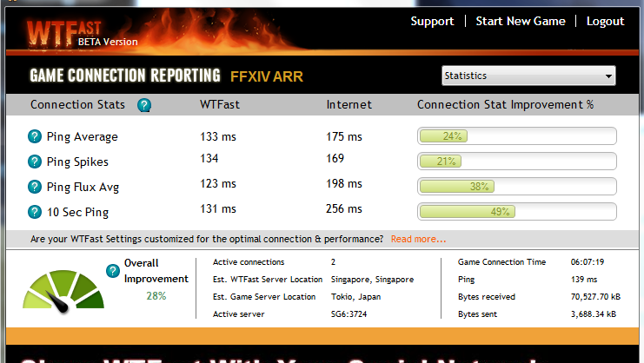Click Start New Game link
Viewport: 644px width, 363px height.
[521, 22]
